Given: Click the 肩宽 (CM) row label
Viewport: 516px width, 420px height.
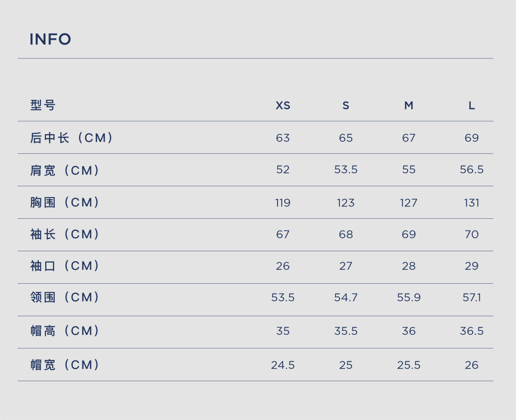Looking at the screenshot, I should [x=64, y=170].
